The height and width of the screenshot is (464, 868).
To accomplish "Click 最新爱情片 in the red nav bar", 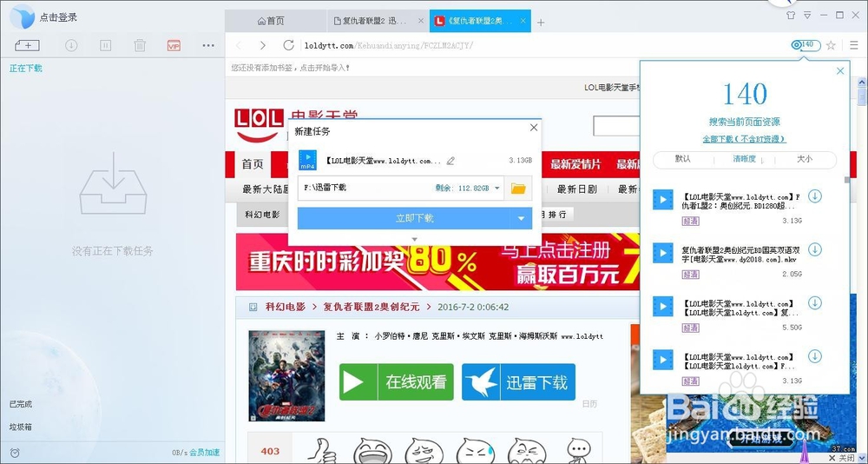I will pos(575,164).
